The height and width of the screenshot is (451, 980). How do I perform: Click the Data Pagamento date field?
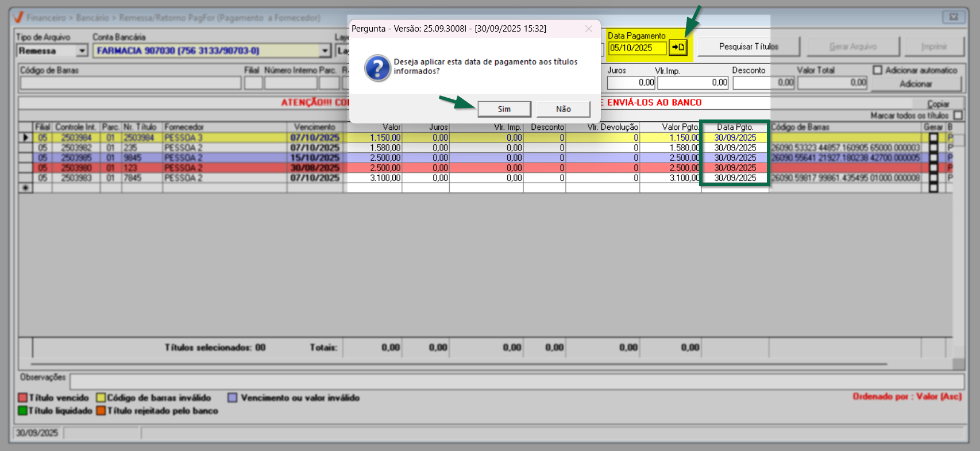[636, 48]
